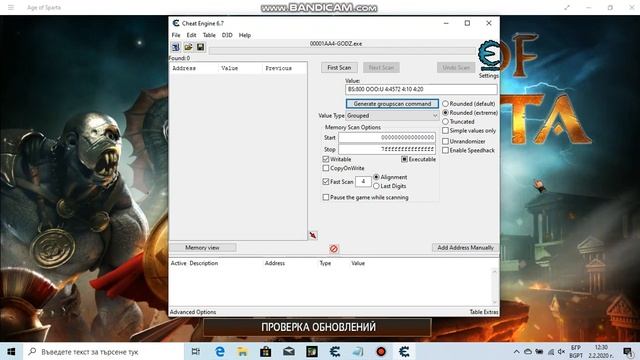Click the Stop address field
Viewport: 640px width, 360px height.
click(387, 149)
